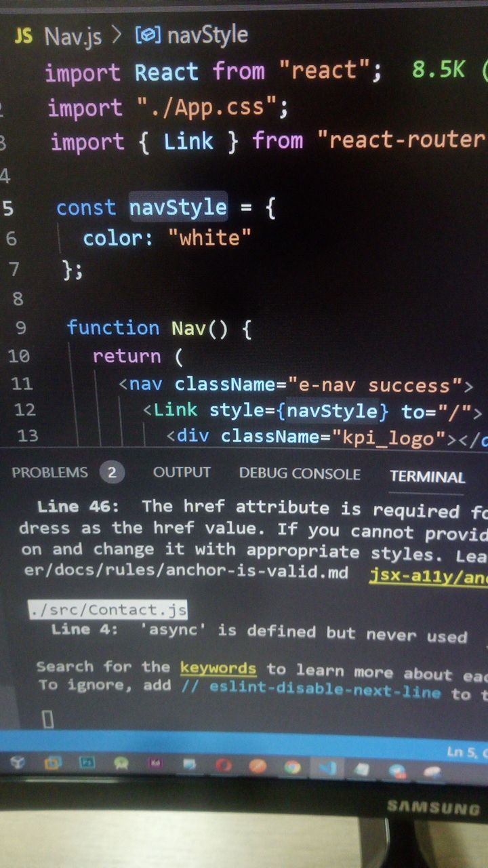This screenshot has width=488, height=868.
Task: Click the eslint-disable-next-line text in terminal
Action: coord(325,692)
